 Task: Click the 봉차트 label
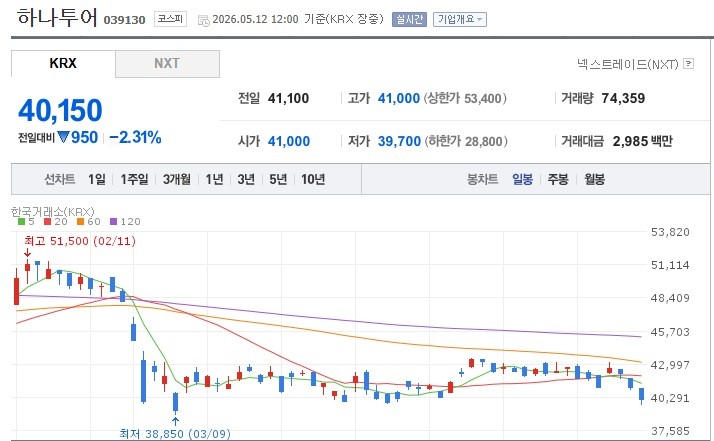click(x=482, y=179)
